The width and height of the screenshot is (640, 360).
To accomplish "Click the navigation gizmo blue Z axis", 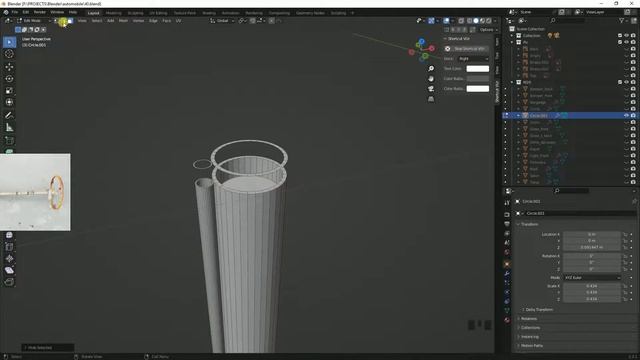I will (x=421, y=42).
